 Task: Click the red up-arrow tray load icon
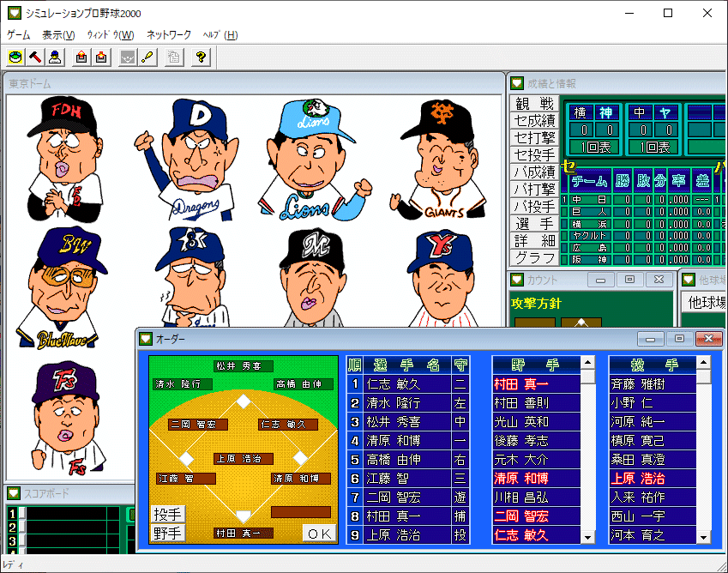[81, 57]
